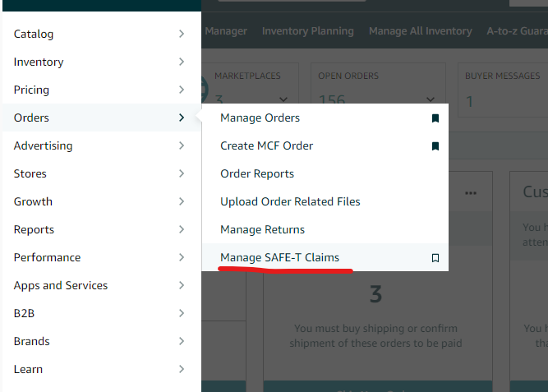
Task: Open the Brands menu
Action: 102,341
